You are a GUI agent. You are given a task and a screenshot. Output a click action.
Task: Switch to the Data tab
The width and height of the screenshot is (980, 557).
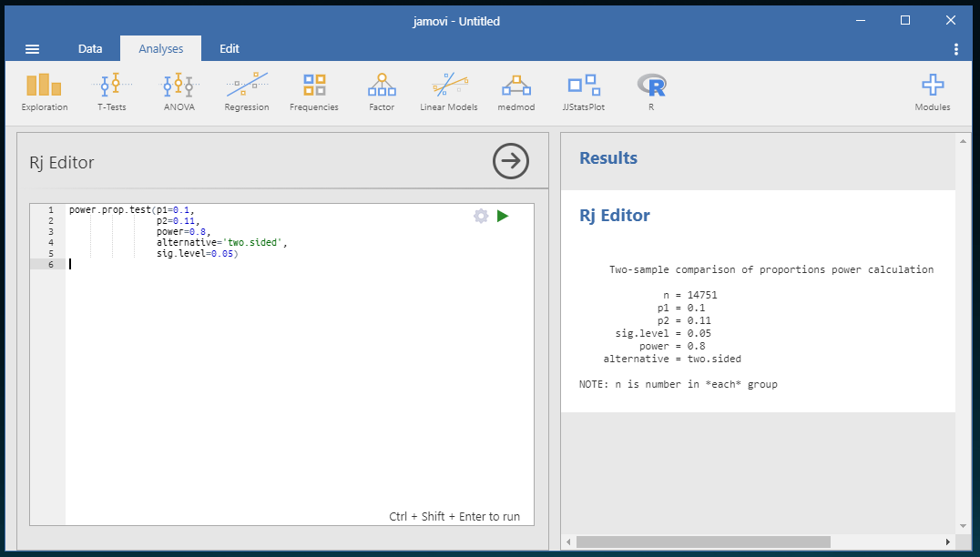(x=90, y=49)
